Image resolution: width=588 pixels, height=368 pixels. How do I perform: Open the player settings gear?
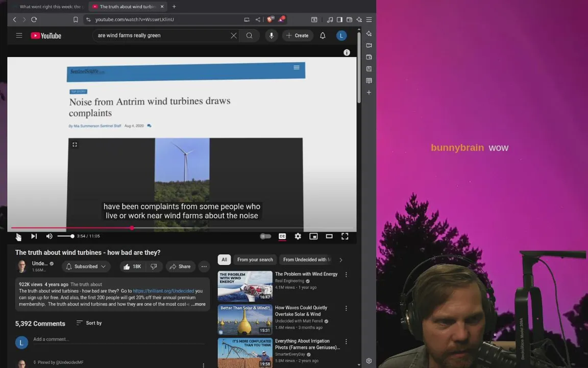(x=298, y=236)
